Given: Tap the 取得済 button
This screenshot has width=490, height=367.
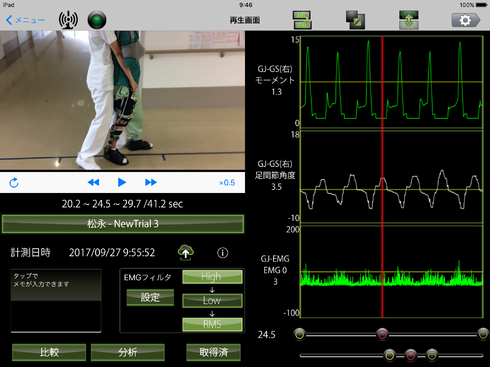Looking at the screenshot, I should (x=213, y=352).
